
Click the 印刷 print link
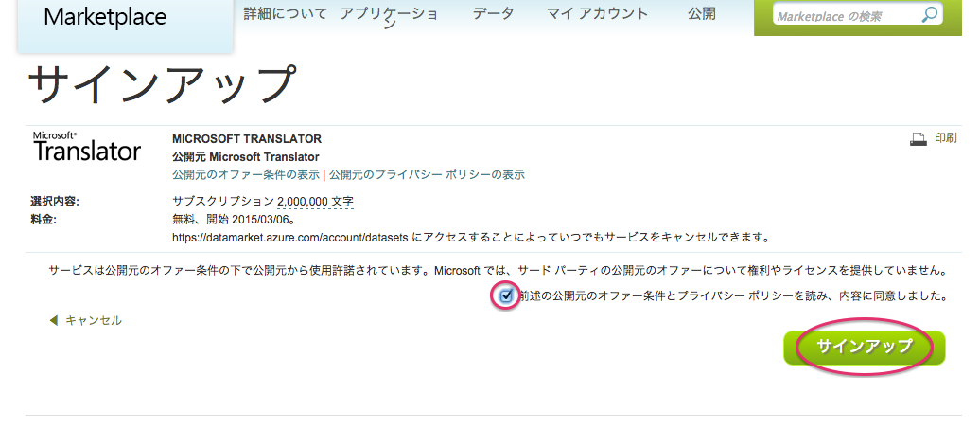[x=945, y=139]
